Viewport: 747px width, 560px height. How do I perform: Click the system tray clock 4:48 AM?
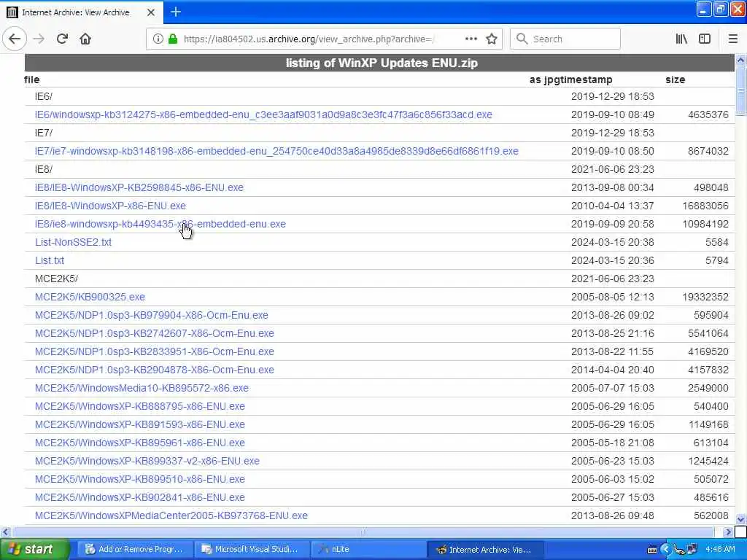[720, 549]
